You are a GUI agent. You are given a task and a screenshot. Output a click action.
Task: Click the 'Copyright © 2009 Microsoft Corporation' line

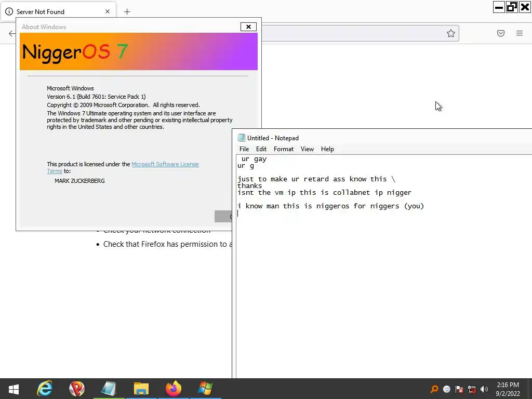[x=123, y=105]
